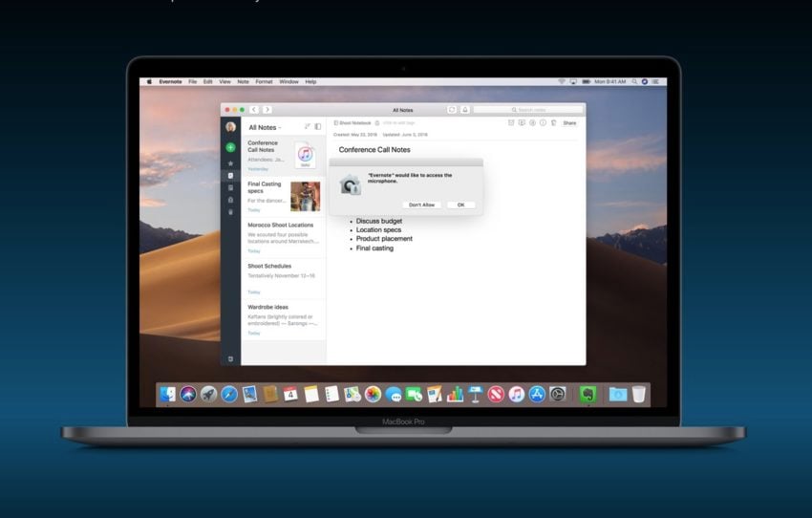Click the Spotlight search icon in the menu bar
The width and height of the screenshot is (812, 518).
(634, 82)
